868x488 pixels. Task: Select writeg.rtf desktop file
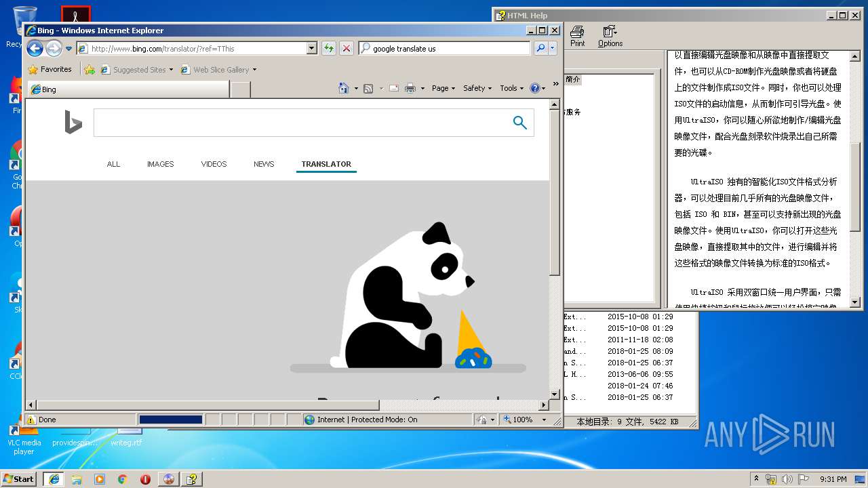point(127,437)
